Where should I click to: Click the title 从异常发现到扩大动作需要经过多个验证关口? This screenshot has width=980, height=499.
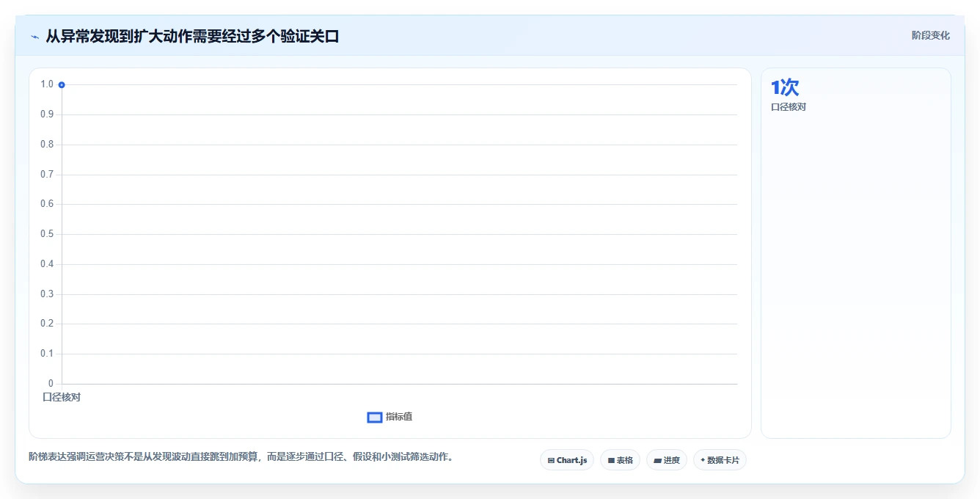(x=192, y=36)
